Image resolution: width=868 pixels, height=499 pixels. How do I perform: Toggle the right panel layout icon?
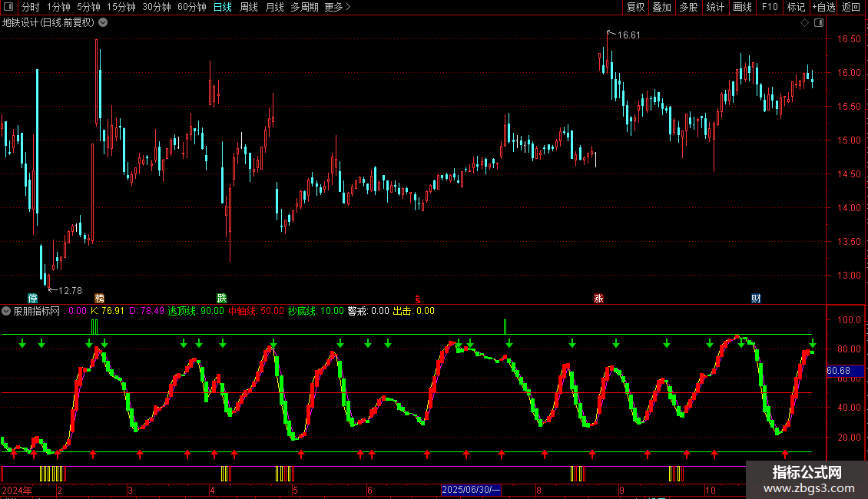coord(819,23)
